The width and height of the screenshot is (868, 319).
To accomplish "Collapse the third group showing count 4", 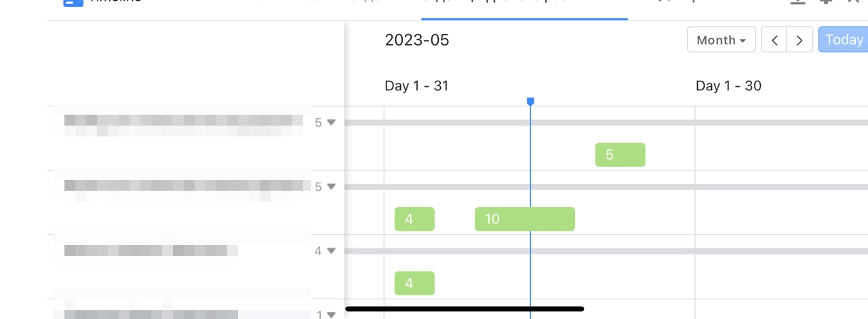I will pyautogui.click(x=331, y=251).
